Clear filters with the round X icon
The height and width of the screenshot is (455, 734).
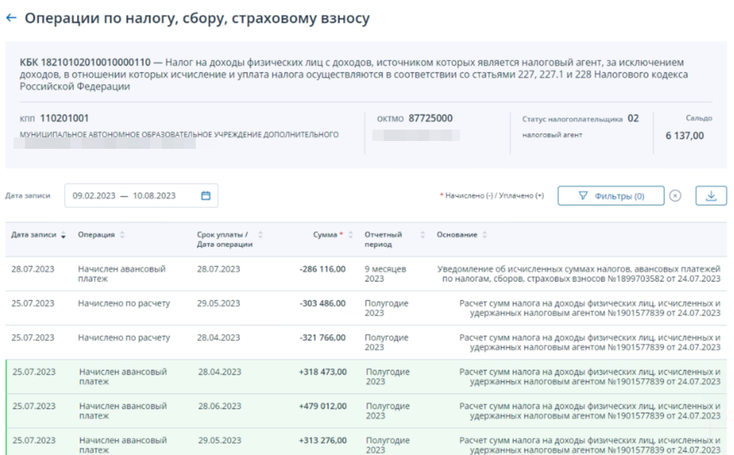pyautogui.click(x=675, y=196)
